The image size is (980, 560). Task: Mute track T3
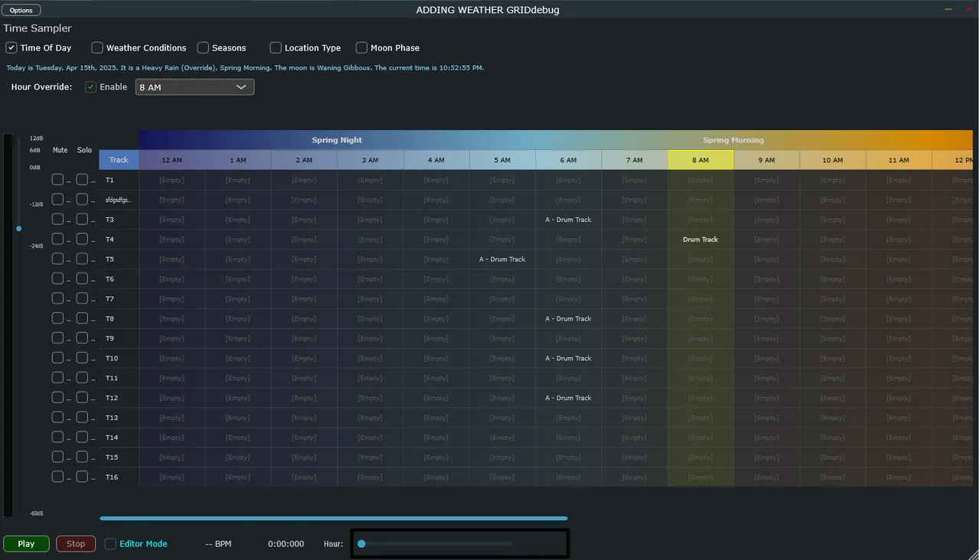pos(57,220)
